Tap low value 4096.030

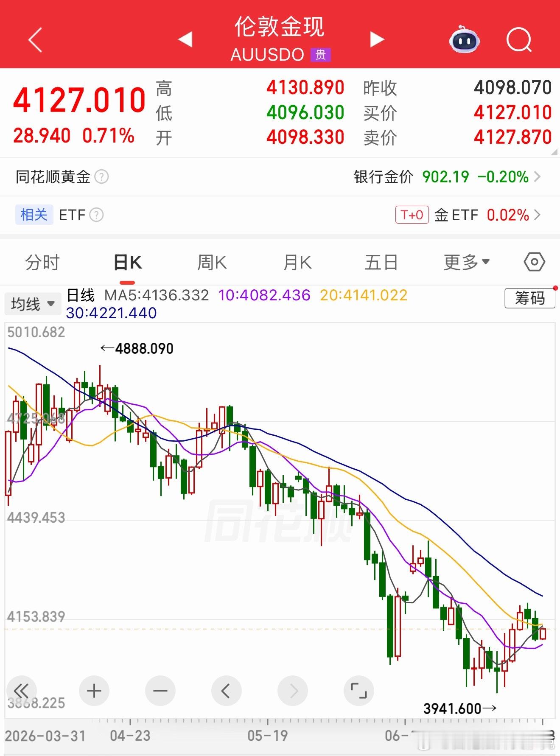(305, 112)
